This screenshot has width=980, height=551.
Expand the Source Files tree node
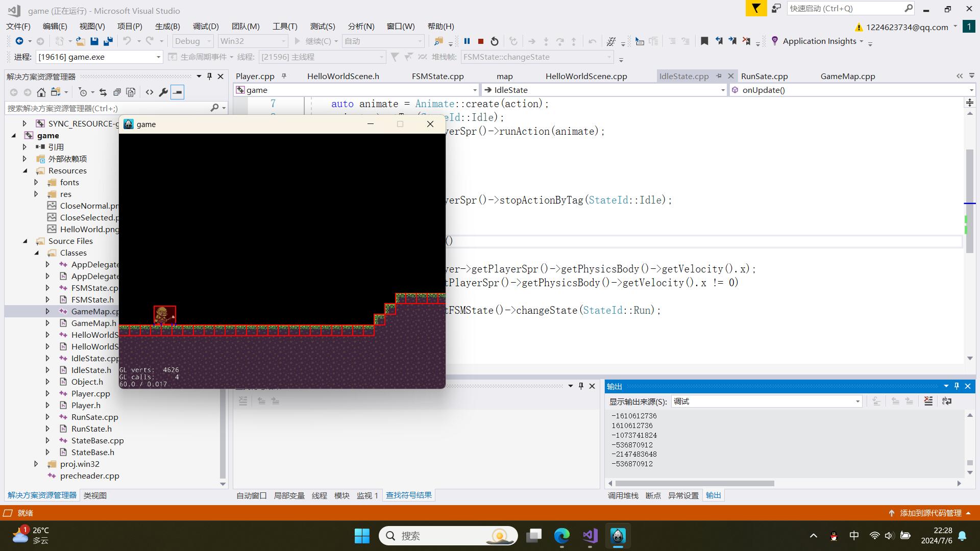pyautogui.click(x=23, y=241)
